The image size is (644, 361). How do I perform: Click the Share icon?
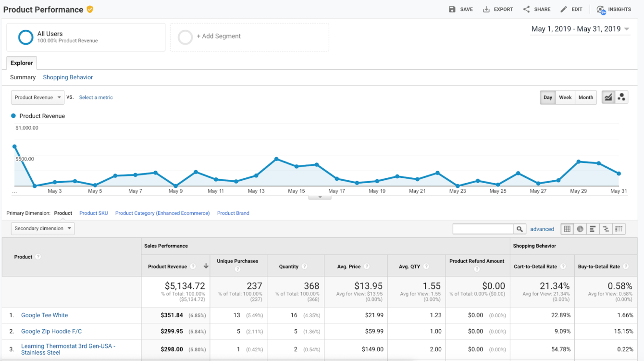[x=526, y=9]
